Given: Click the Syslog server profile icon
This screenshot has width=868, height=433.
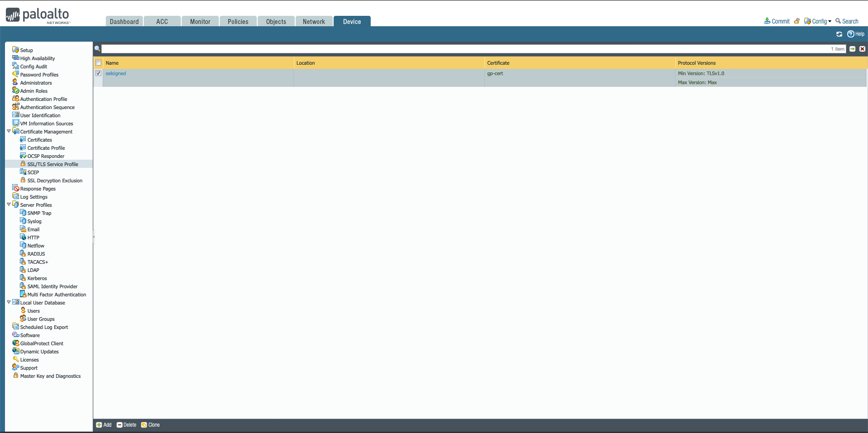Looking at the screenshot, I should coord(23,221).
